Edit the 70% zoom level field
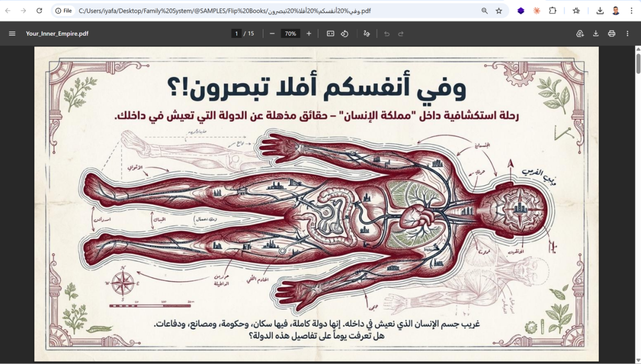 pos(290,34)
